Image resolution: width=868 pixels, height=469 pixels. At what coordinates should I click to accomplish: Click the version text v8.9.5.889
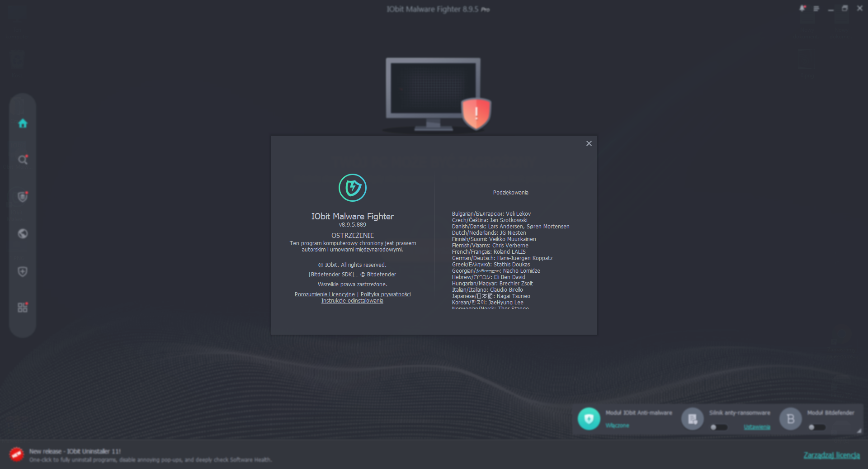(353, 225)
